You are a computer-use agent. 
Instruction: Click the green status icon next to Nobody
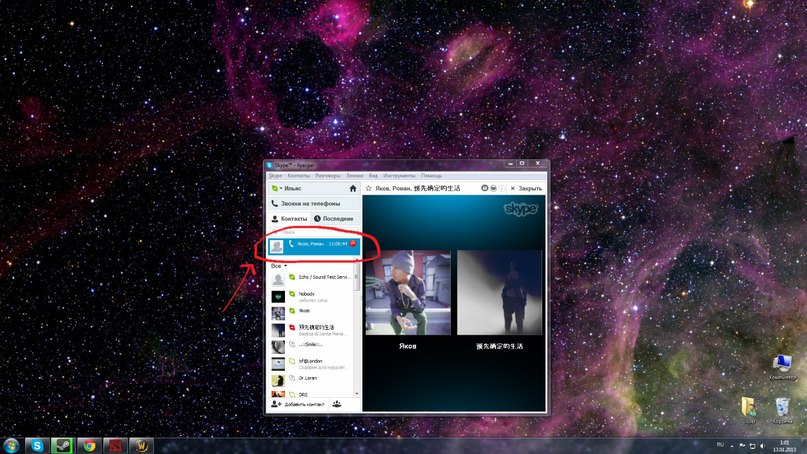tap(292, 294)
